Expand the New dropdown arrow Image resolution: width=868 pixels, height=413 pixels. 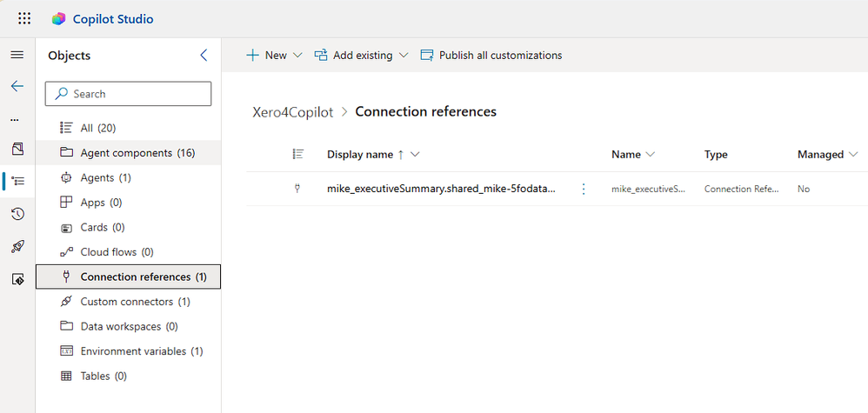[x=297, y=56]
